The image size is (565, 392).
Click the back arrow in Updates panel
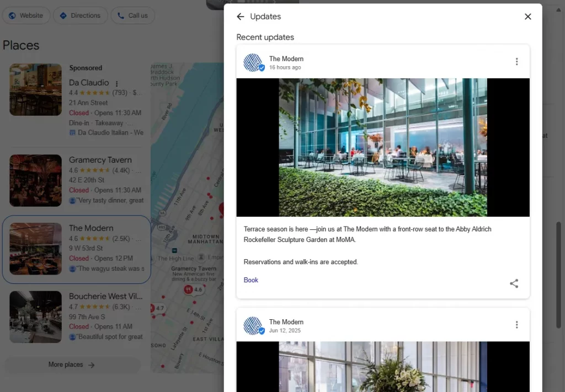pyautogui.click(x=241, y=17)
